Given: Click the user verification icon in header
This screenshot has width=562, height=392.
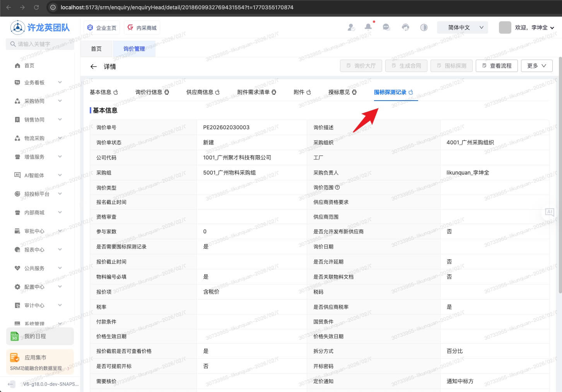Looking at the screenshot, I should click(x=351, y=27).
